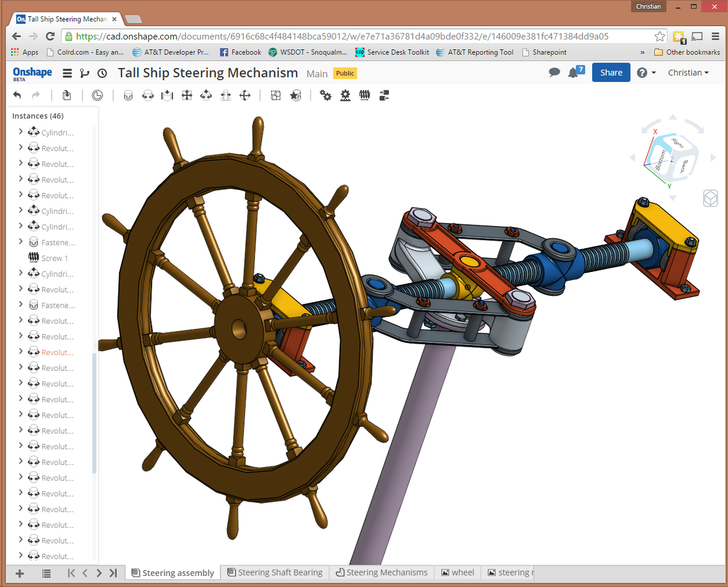Click the browser address bar URL
728x587 pixels.
[x=342, y=36]
